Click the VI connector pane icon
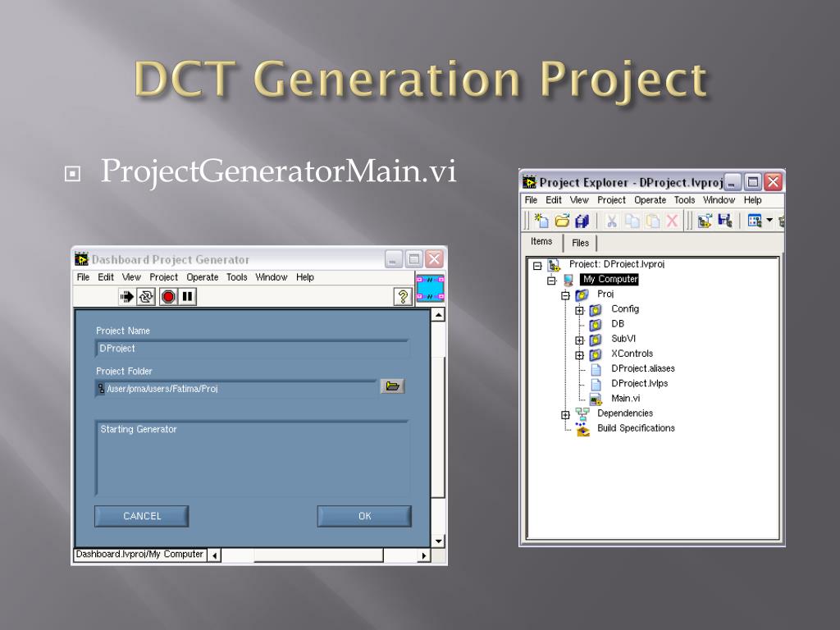 coord(430,288)
